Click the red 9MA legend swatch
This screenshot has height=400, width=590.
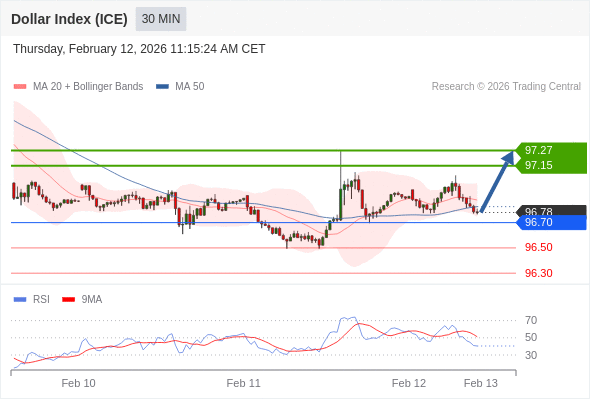point(68,300)
